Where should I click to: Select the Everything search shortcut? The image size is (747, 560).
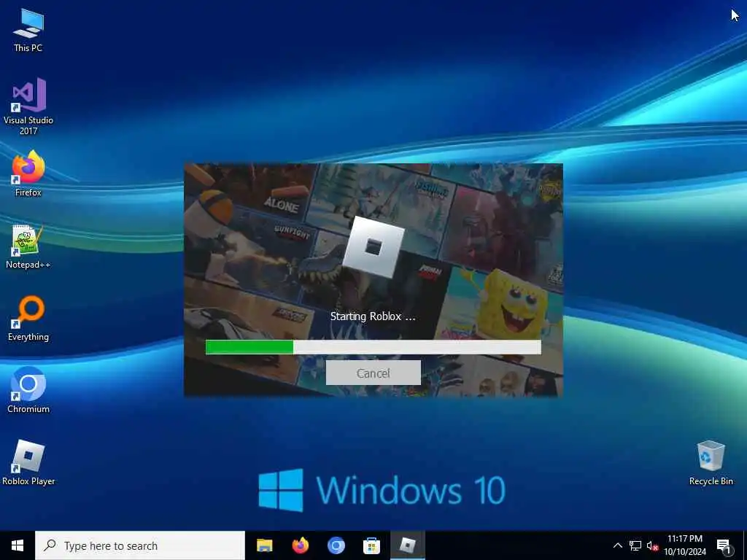[x=28, y=318]
